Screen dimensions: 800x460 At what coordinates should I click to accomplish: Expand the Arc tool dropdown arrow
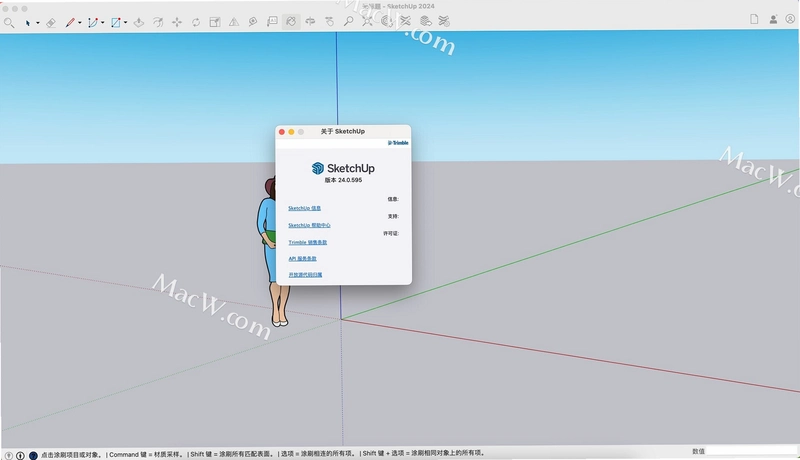(x=103, y=23)
